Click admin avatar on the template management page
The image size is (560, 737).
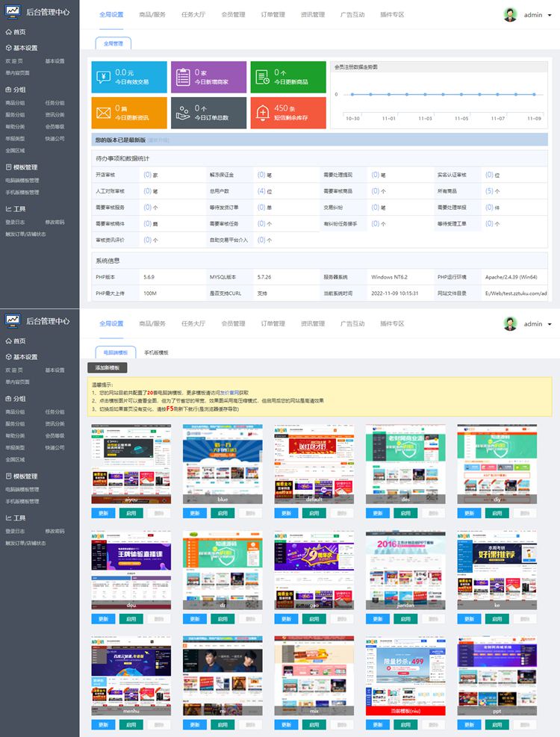click(510, 323)
